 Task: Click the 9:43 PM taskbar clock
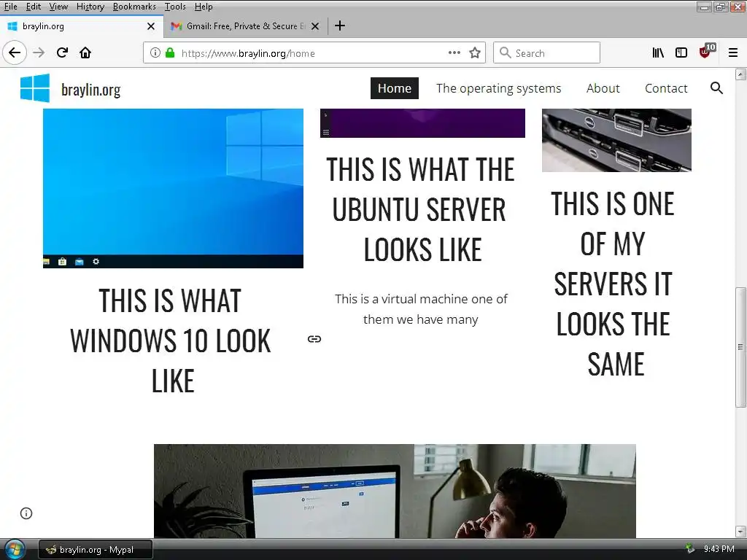719,549
